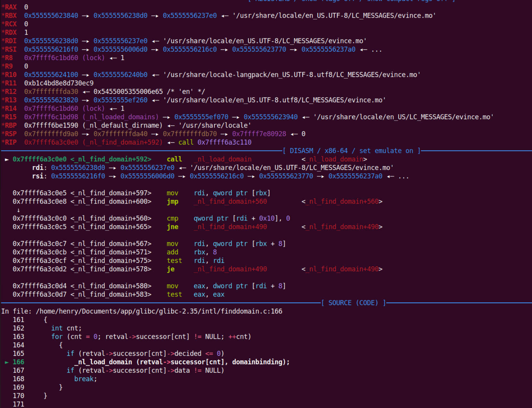
Task: Click the je mnemonic at _nl_find_domain+578
Action: 170,269
